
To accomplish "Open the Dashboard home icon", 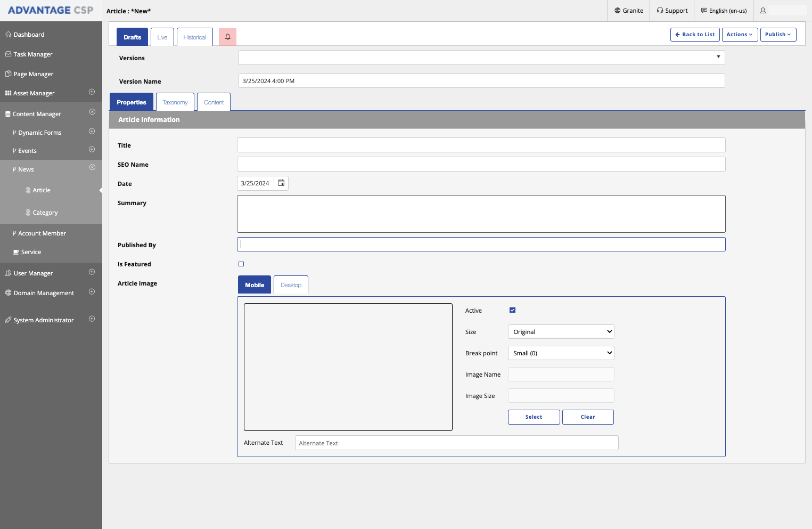I will coord(9,35).
